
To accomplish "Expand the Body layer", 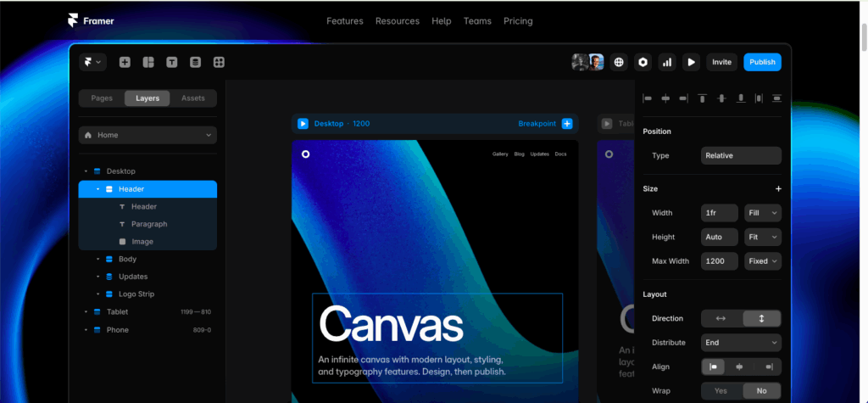I will point(97,260).
